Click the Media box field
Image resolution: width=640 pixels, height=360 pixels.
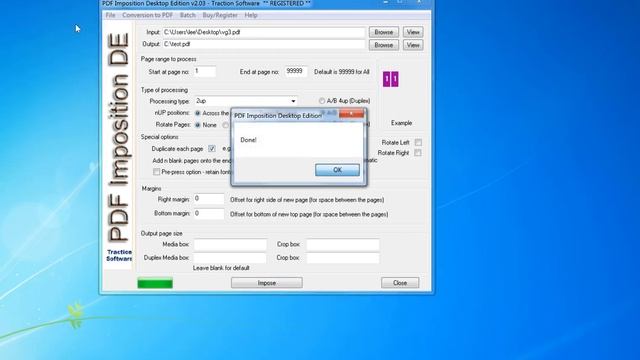230,244
